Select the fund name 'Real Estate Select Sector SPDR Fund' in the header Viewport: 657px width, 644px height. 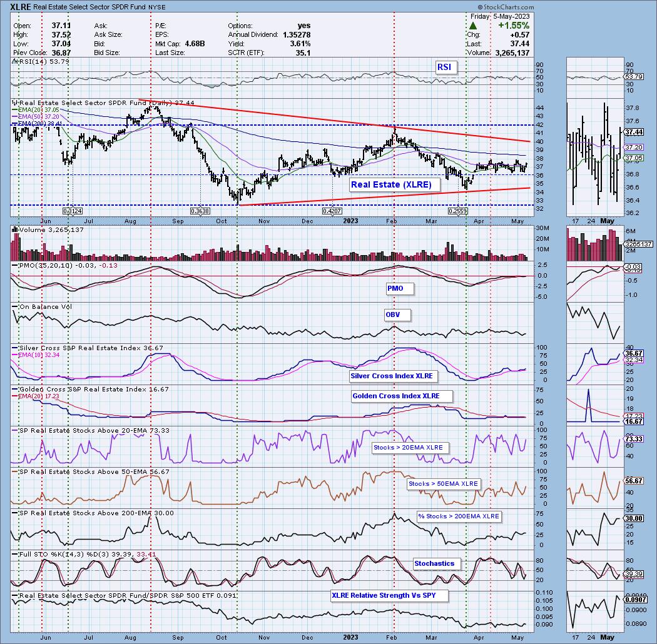pyautogui.click(x=89, y=7)
